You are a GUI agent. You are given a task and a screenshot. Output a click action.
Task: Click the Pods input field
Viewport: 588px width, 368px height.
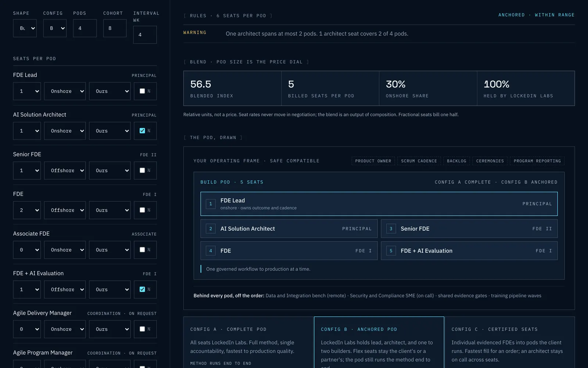85,28
